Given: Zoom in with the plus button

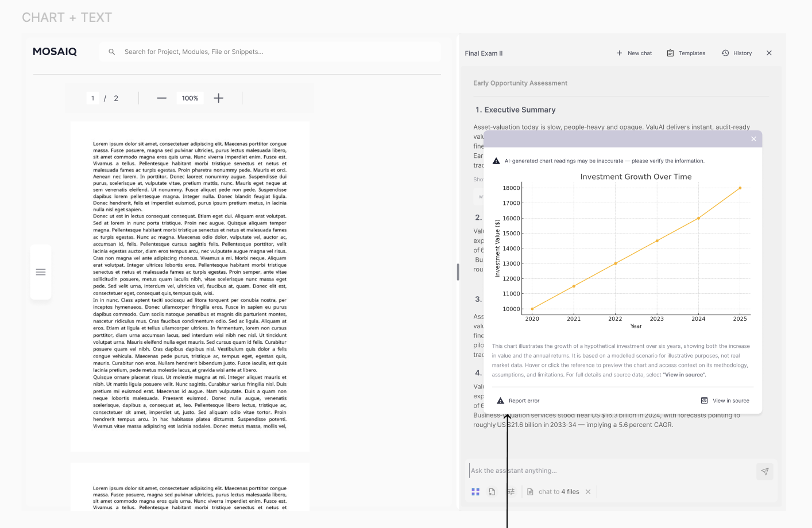Looking at the screenshot, I should click(x=218, y=98).
